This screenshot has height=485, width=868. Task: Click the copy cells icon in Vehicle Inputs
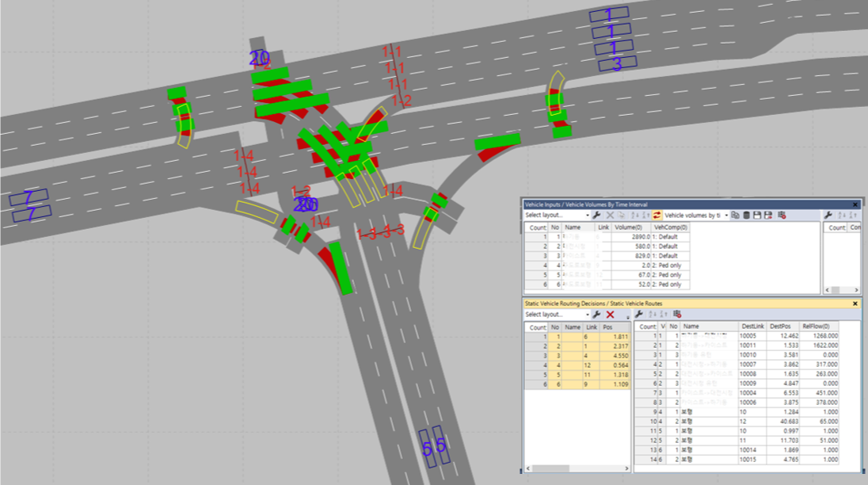coord(735,215)
